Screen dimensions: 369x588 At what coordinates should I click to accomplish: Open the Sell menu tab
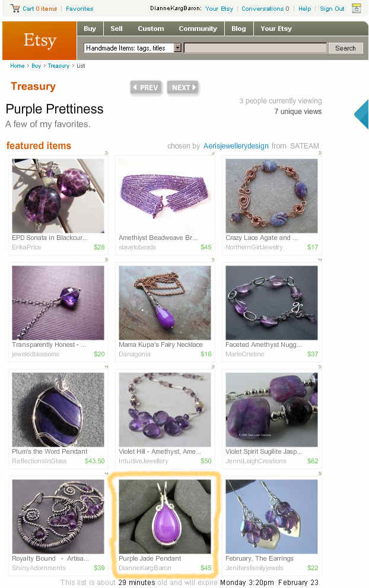[x=116, y=29]
